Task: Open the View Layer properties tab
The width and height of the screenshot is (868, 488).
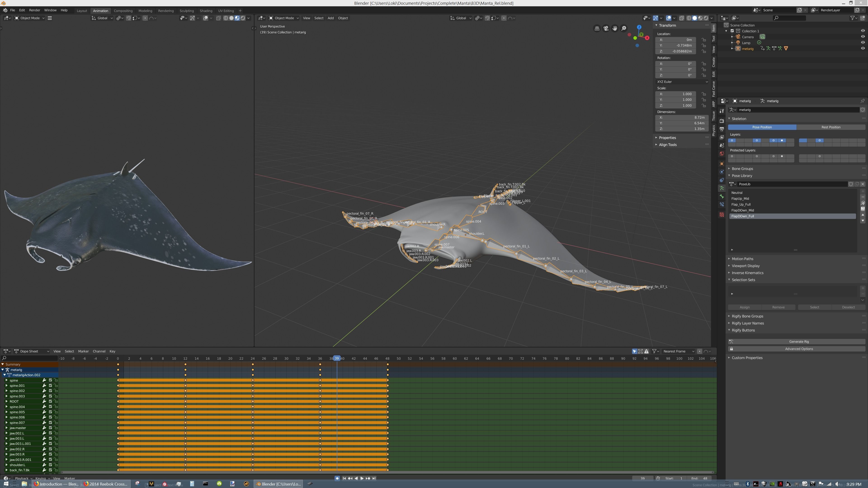Action: [722, 137]
